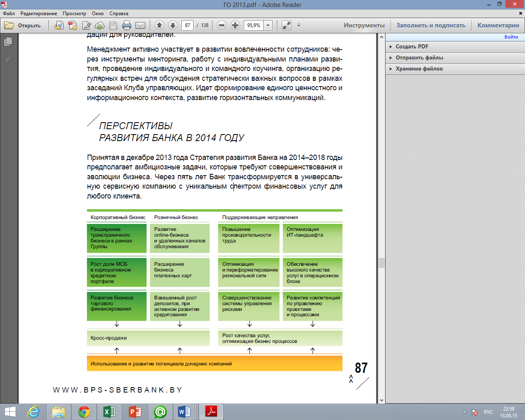Open the Окно menu
Viewport: 525px width, 420px height.
[98, 14]
